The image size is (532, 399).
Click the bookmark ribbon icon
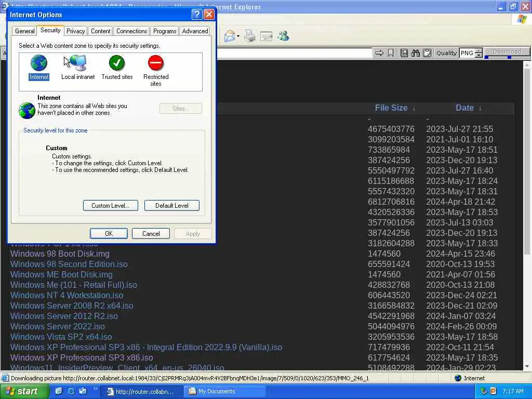[x=391, y=53]
